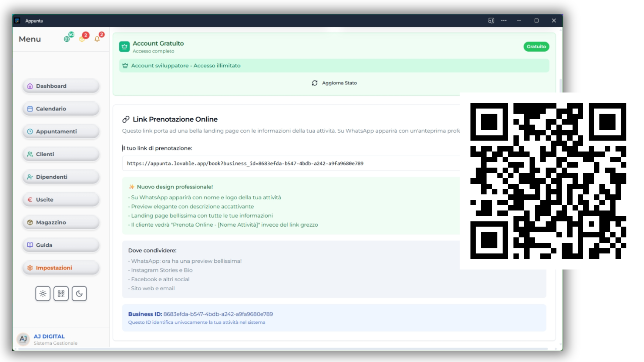The width and height of the screenshot is (644, 362).
Task: Open the notifications bell icon
Action: pyautogui.click(x=98, y=39)
